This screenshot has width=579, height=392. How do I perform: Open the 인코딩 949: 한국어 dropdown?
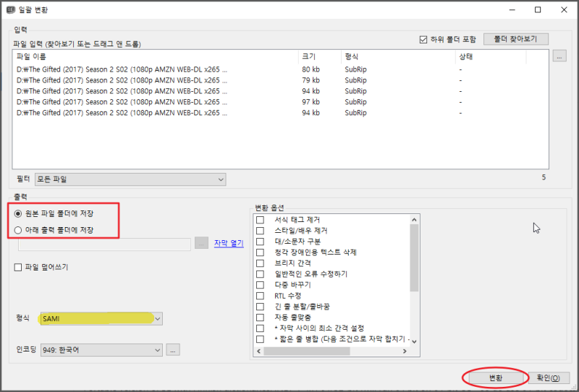tap(101, 350)
